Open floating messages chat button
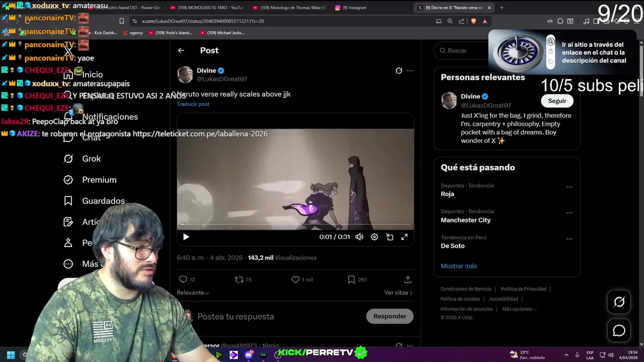 click(619, 330)
